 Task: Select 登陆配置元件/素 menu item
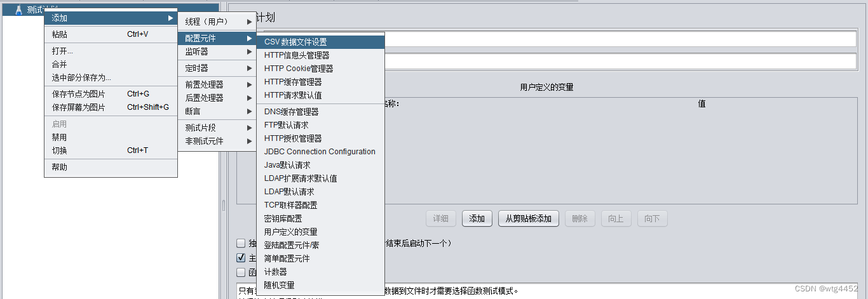point(321,245)
